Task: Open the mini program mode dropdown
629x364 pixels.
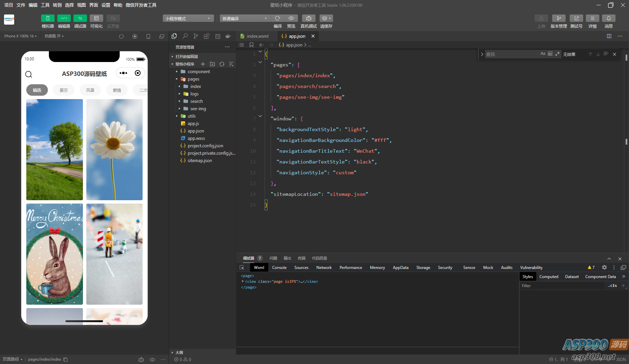Action: pos(188,18)
